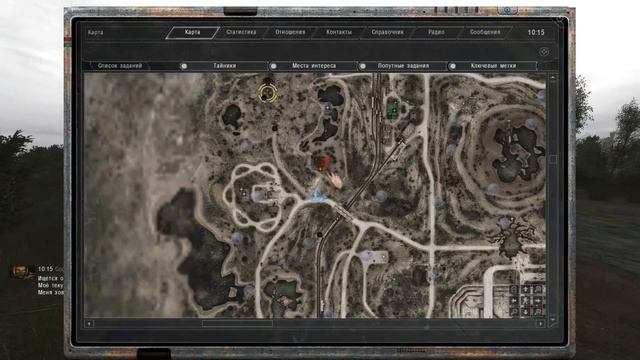This screenshot has width=640, height=360.
Task: Select the red marker on the map
Action: tap(323, 162)
